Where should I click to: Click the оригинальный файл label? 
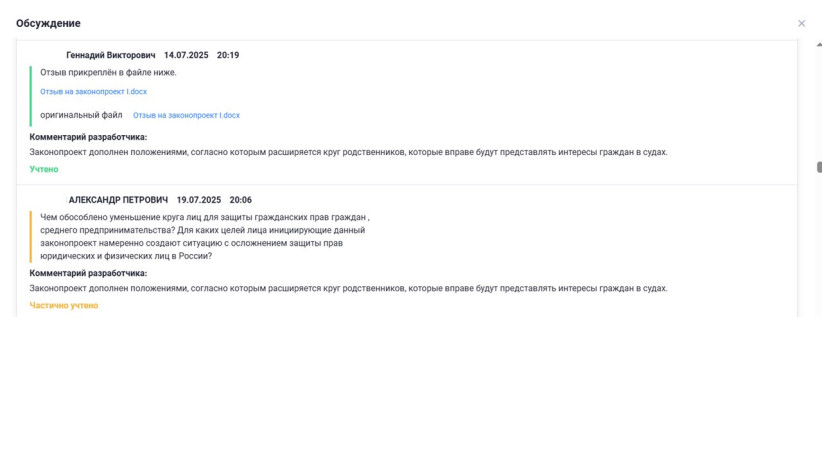81,115
